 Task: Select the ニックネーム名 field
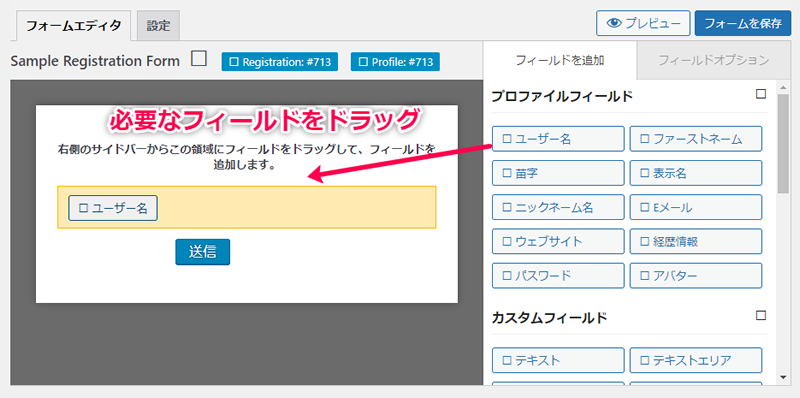click(x=558, y=207)
